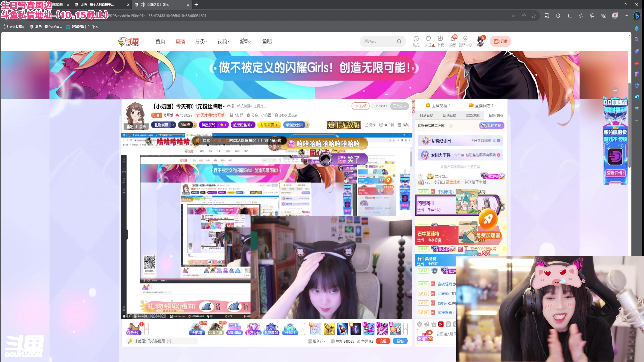Open 创作中心 lightbulb icon
Image resolution: width=644 pixels, height=362 pixels.
(x=465, y=41)
